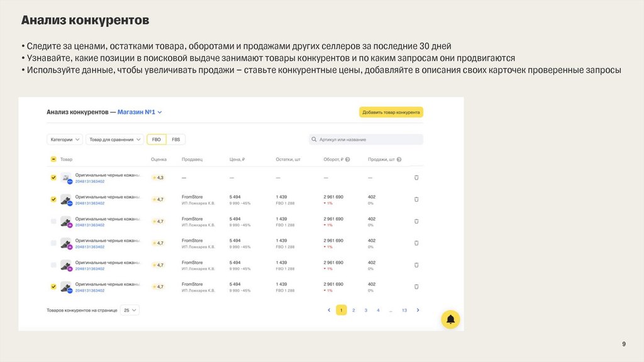Go to page 2
Viewport: 644px width, 362px height.
(353, 310)
